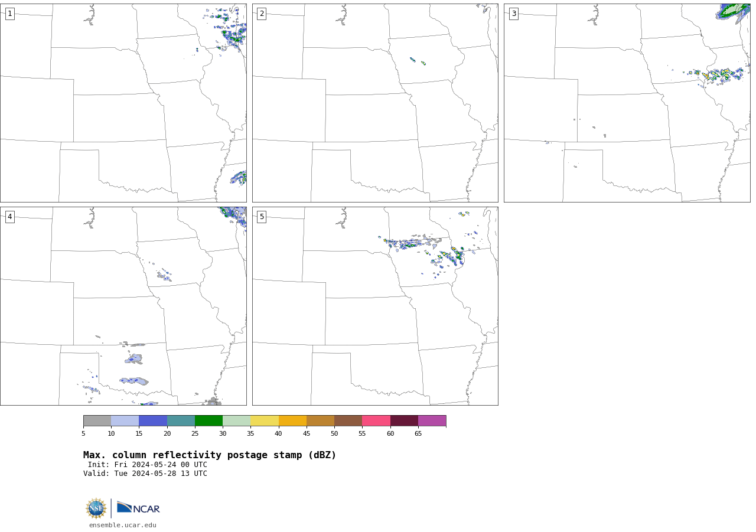The width and height of the screenshot is (756, 532).
Task: Click the colorbar tick label 30
Action: coord(223,433)
